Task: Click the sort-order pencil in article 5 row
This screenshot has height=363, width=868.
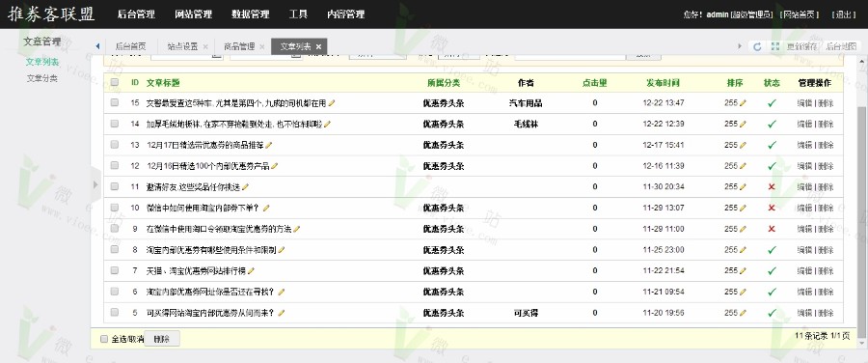Action: (x=743, y=313)
